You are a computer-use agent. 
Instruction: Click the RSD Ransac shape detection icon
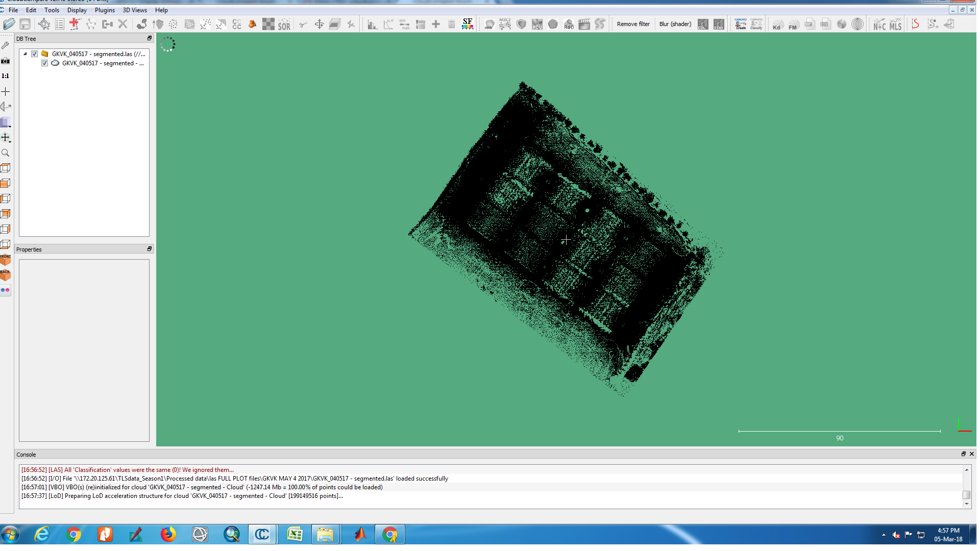569,24
